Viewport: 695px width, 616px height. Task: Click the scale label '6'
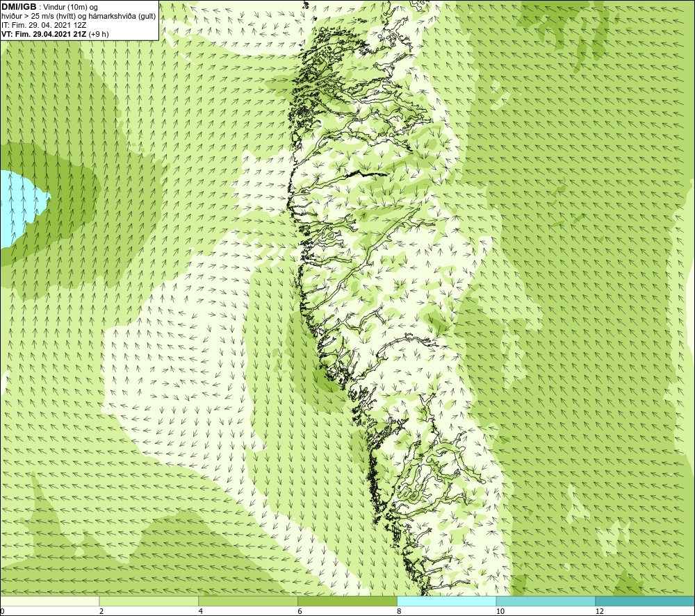(x=300, y=611)
